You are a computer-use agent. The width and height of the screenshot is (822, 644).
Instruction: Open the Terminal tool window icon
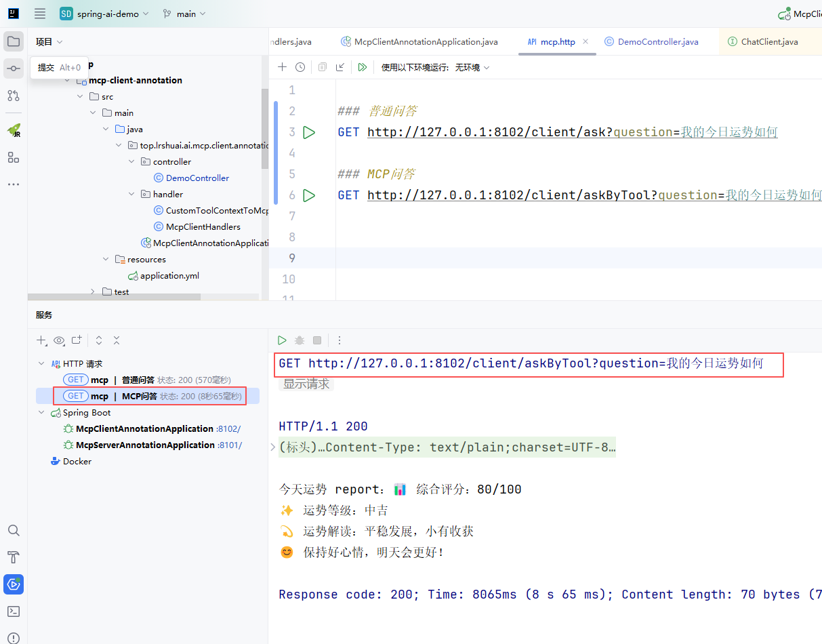14,611
